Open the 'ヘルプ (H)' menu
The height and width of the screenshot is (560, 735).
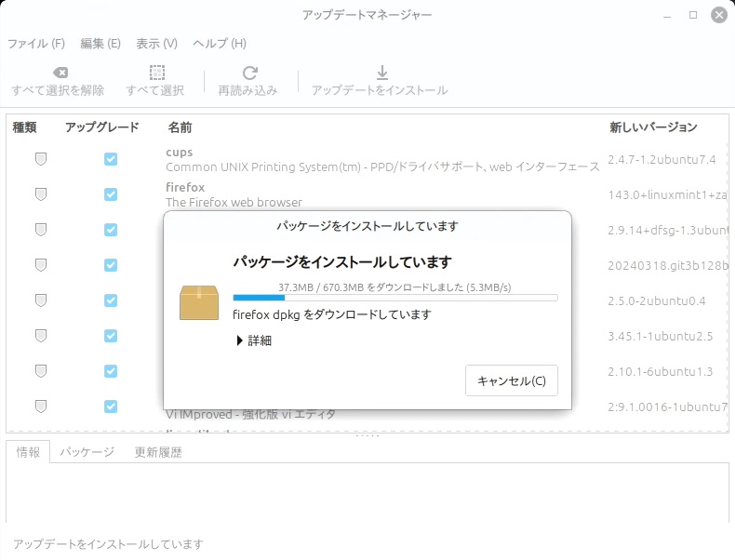pos(220,44)
